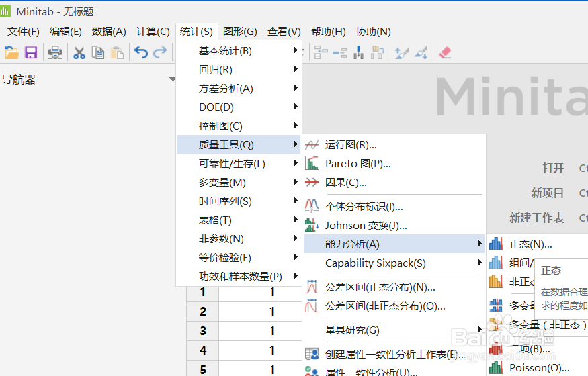
Task: Open the 计算(C) menu
Action: (x=153, y=32)
